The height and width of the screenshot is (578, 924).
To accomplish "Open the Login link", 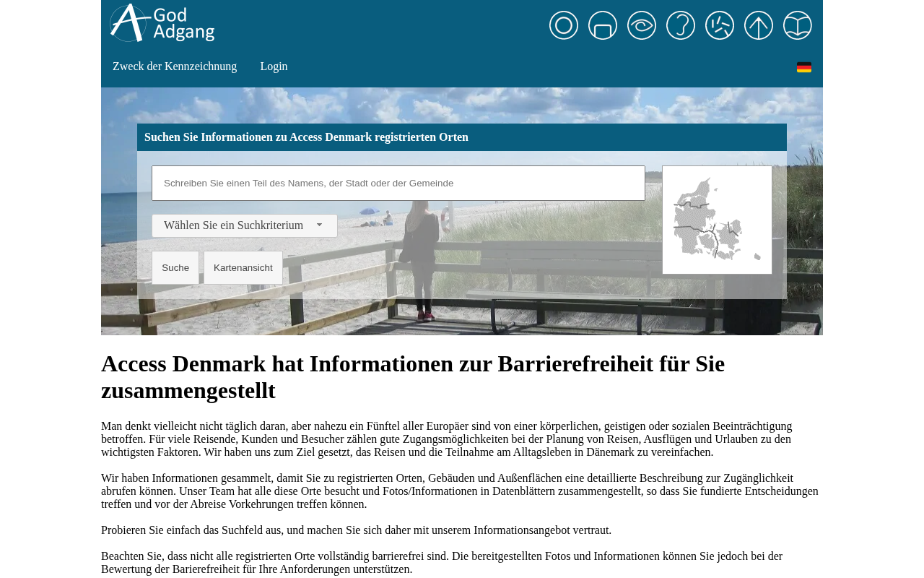I will [x=274, y=66].
